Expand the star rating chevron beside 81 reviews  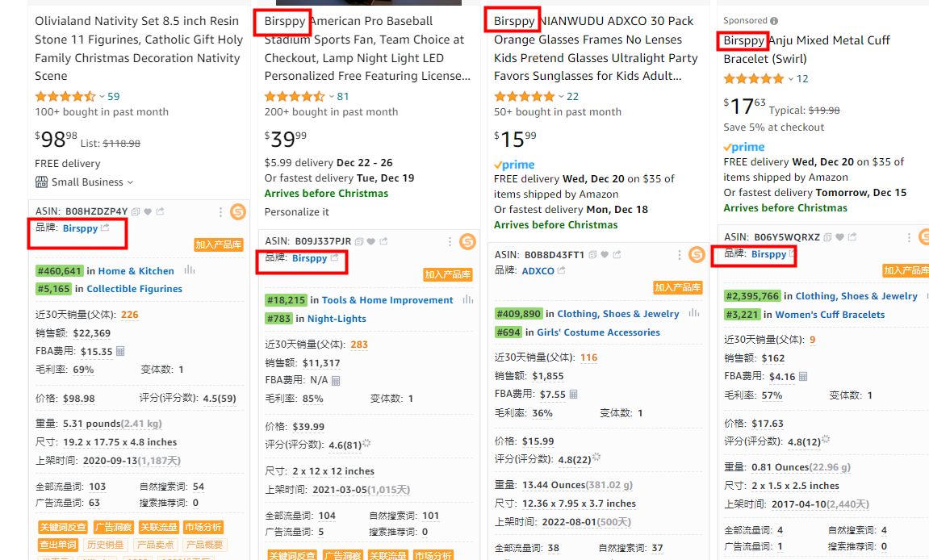331,97
